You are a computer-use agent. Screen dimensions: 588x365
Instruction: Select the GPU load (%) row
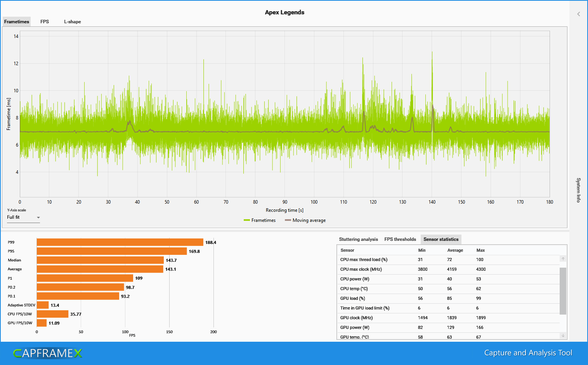pyautogui.click(x=448, y=298)
